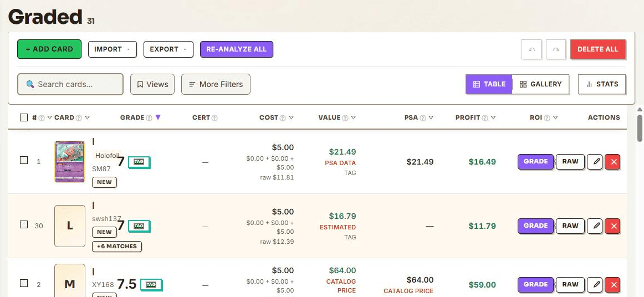Click TAG badge on XY168 row
The width and height of the screenshot is (644, 297).
click(x=151, y=285)
